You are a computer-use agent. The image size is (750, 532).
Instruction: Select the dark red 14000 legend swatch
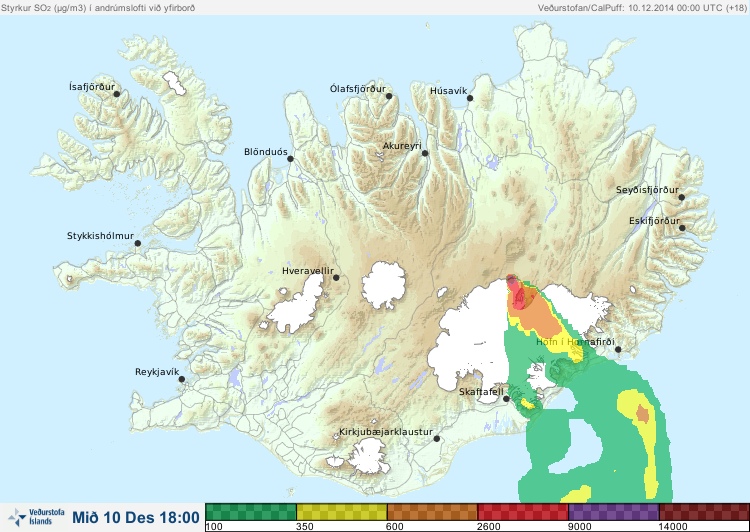[x=704, y=512]
